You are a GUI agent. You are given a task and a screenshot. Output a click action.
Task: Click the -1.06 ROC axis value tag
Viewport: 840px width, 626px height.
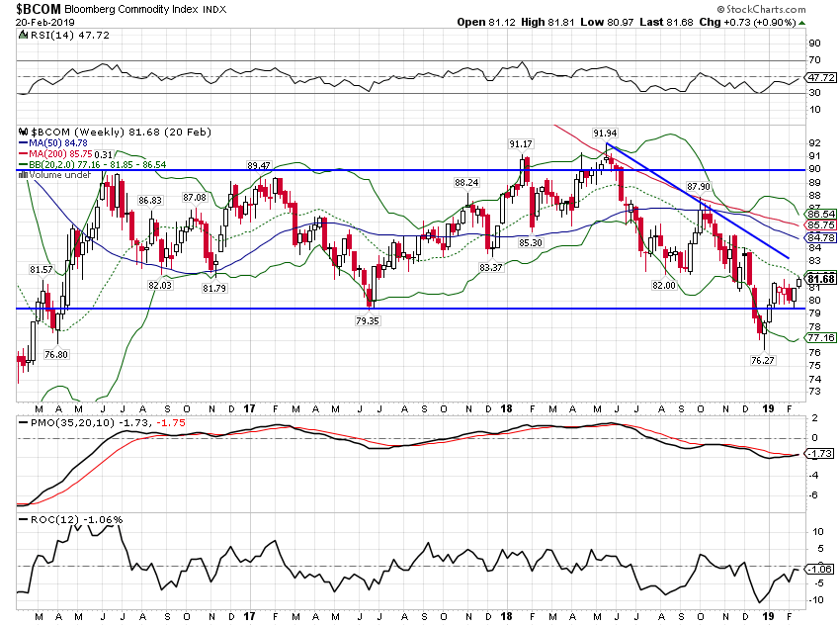click(819, 570)
